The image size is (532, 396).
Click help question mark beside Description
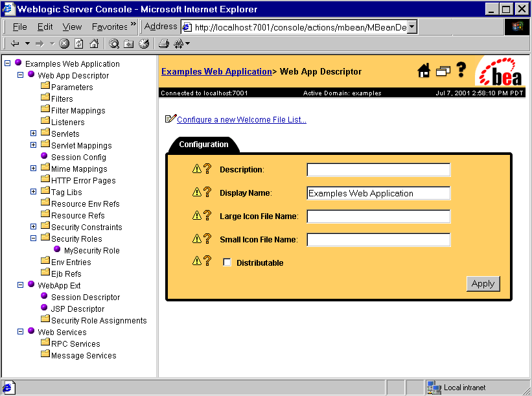[207, 169]
